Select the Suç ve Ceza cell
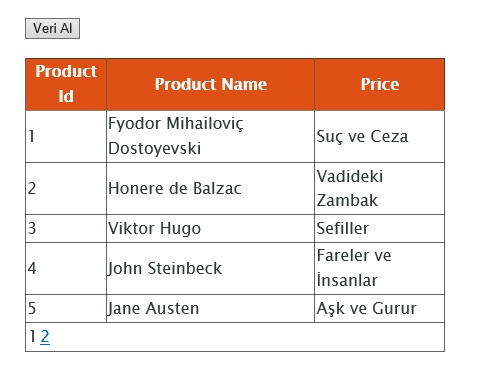 point(379,136)
